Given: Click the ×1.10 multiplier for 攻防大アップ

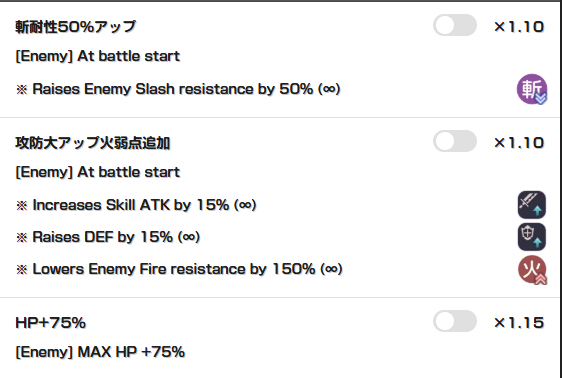Looking at the screenshot, I should tap(519, 143).
